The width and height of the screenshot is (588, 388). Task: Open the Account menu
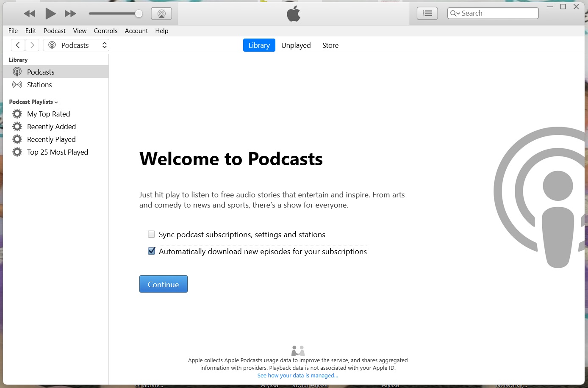click(136, 31)
